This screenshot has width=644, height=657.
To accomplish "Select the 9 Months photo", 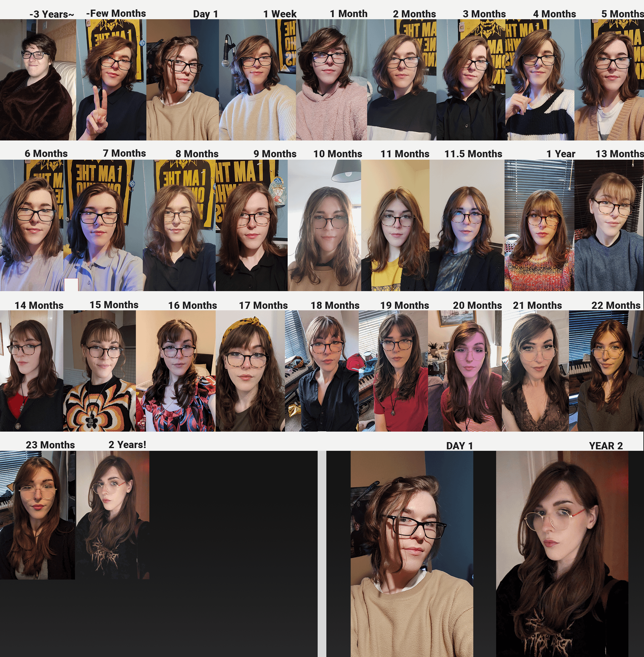I will coord(252,225).
